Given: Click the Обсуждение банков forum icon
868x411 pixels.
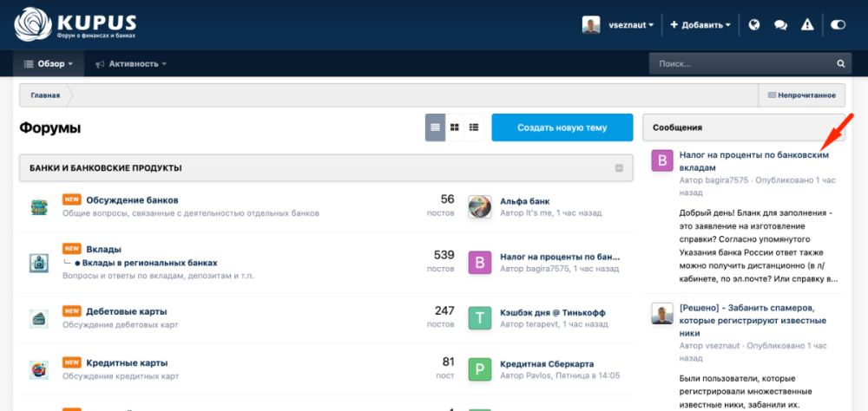Looking at the screenshot, I should pyautogui.click(x=38, y=206).
